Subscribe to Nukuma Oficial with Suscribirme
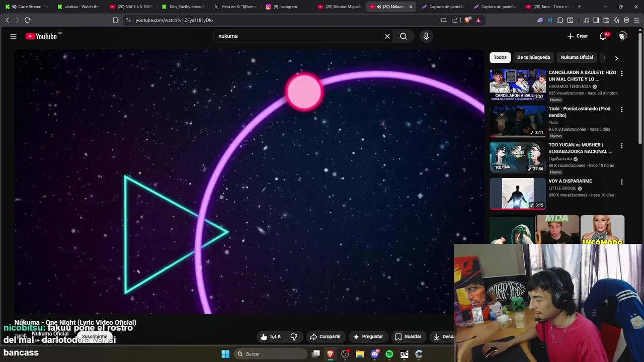644x362 pixels. [x=95, y=337]
